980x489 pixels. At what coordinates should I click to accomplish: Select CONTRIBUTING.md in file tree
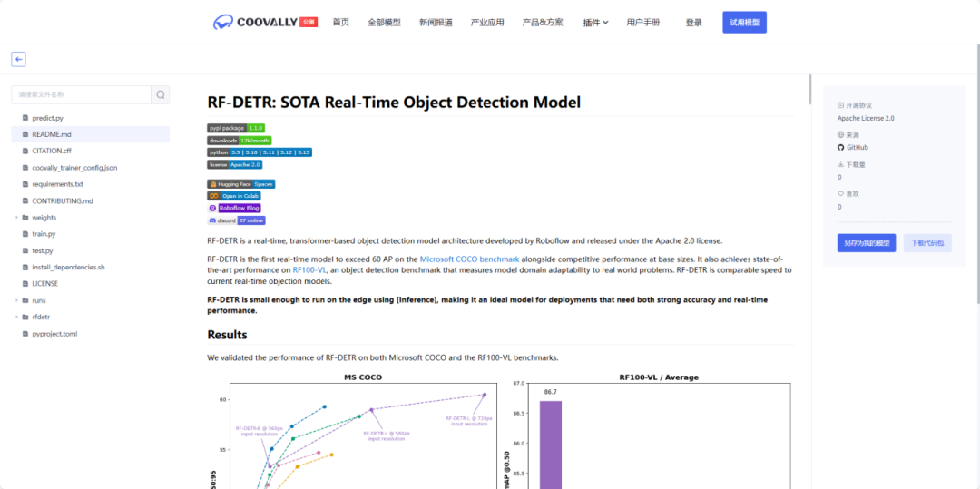tap(63, 200)
